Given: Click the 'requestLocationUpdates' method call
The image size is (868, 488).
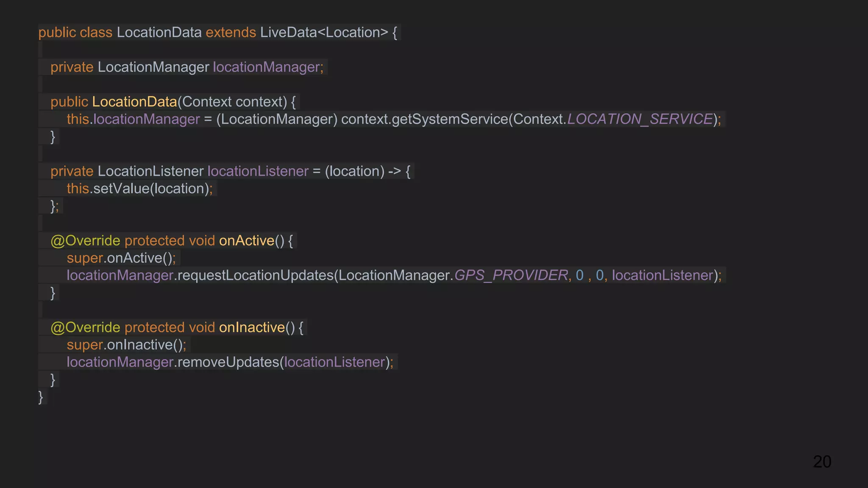Looking at the screenshot, I should coord(256,276).
